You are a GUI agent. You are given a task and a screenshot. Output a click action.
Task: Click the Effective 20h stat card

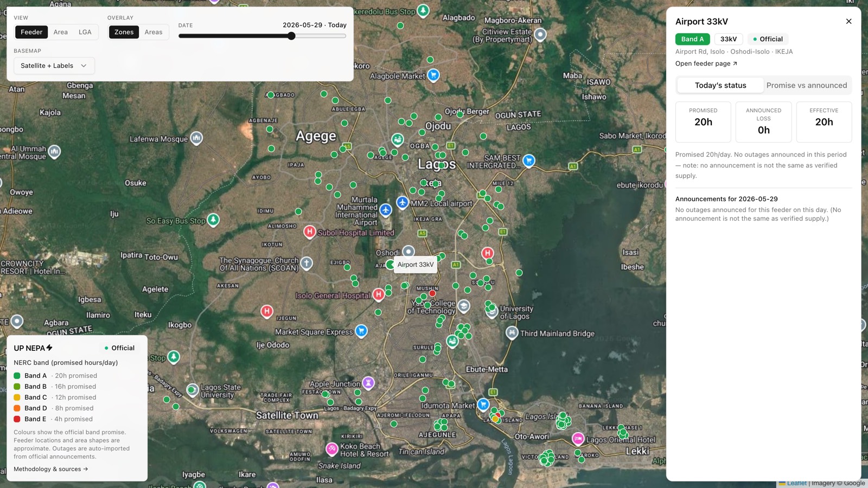[824, 122]
